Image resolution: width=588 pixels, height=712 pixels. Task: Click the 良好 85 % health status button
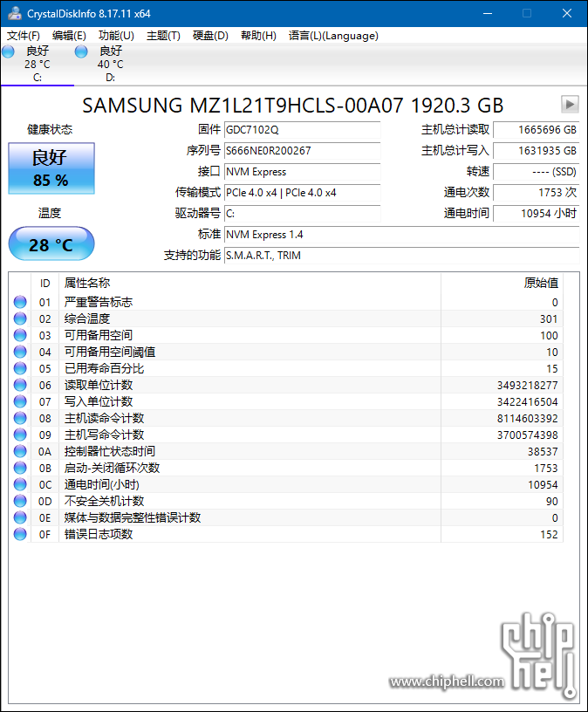(x=51, y=168)
